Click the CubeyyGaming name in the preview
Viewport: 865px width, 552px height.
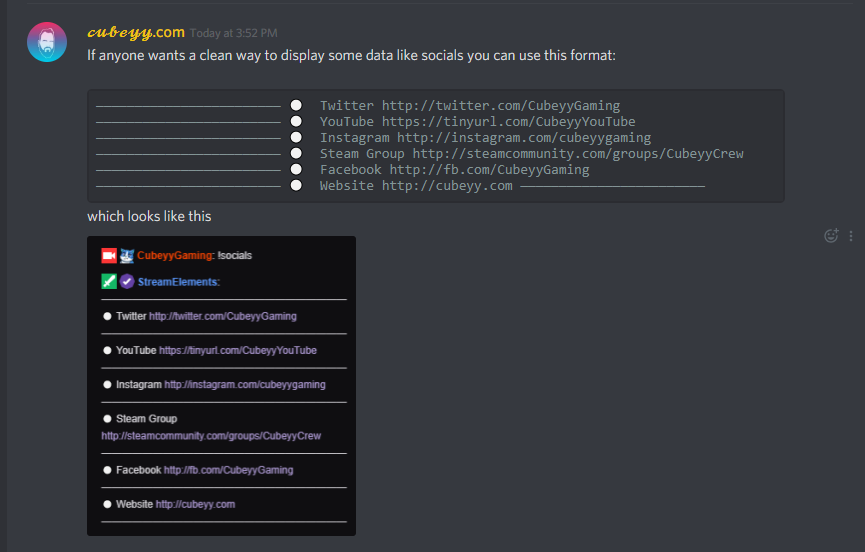point(175,255)
